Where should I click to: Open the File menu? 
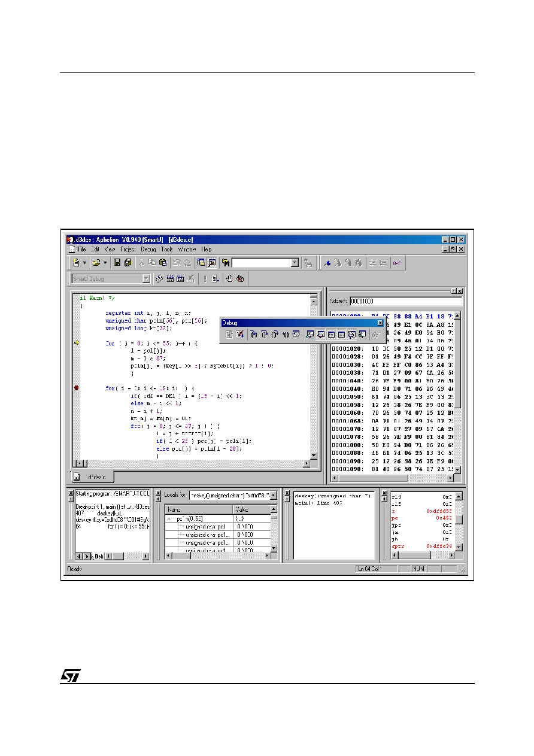81,249
